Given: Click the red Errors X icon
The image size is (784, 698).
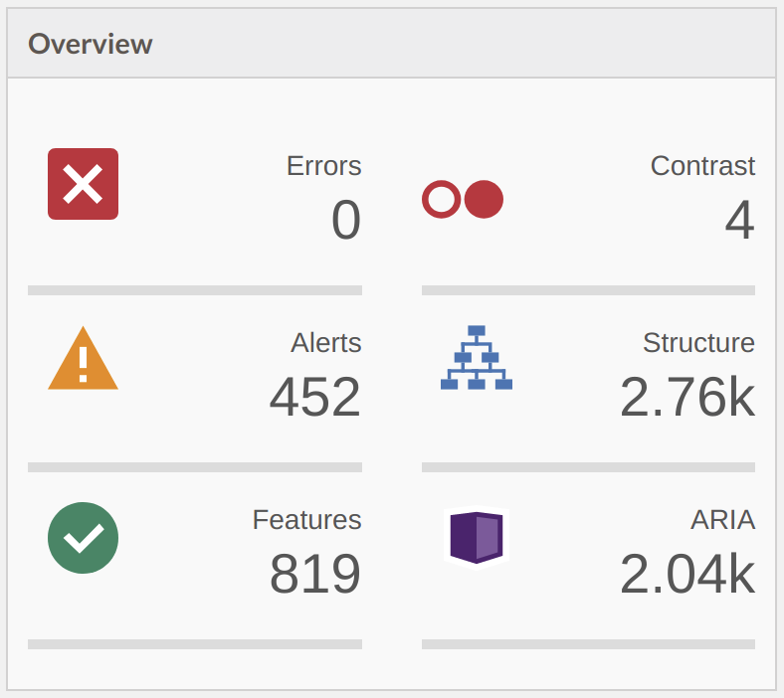Looking at the screenshot, I should click(83, 184).
